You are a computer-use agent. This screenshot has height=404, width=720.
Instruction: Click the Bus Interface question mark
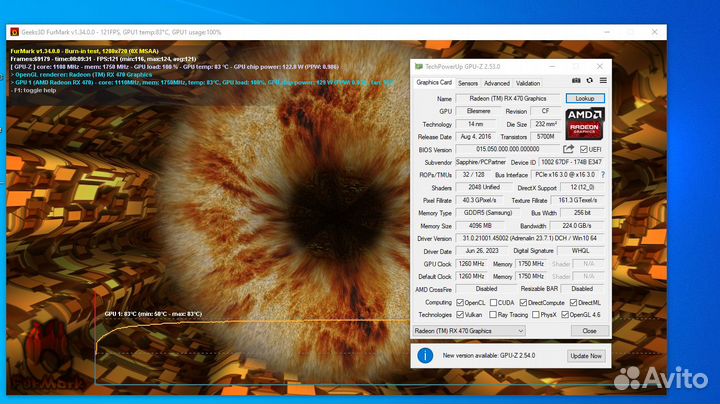(x=602, y=175)
